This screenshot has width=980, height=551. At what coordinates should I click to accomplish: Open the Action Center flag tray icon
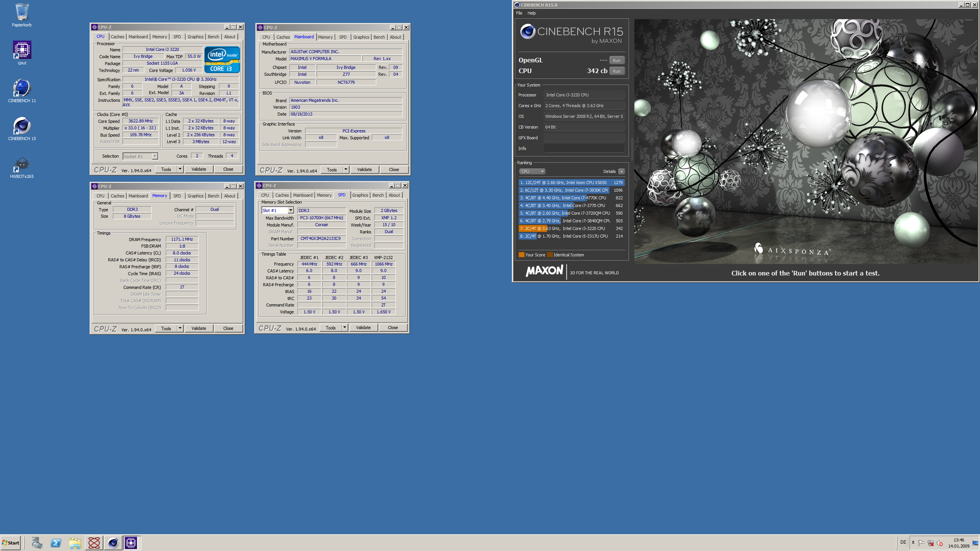pyautogui.click(x=921, y=543)
